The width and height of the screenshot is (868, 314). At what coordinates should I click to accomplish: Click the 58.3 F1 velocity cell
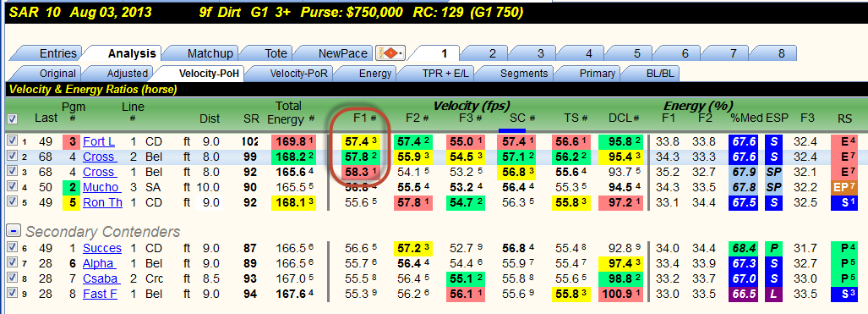coord(360,172)
